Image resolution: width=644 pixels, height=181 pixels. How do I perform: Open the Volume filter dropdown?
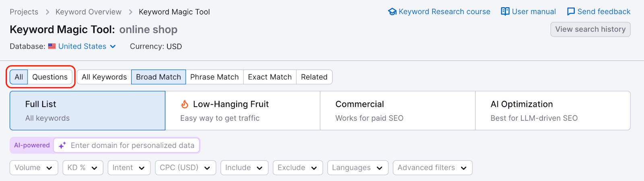pyautogui.click(x=34, y=168)
